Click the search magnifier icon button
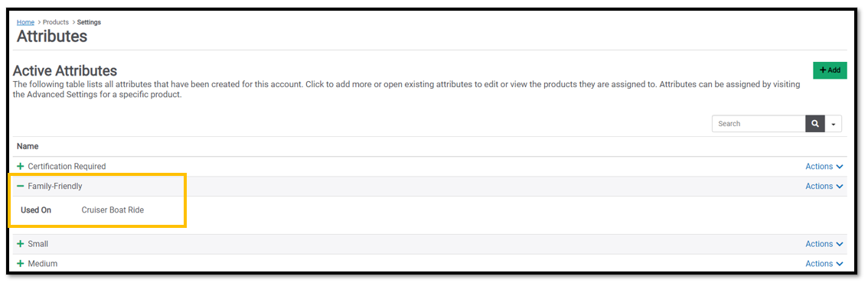 point(814,124)
